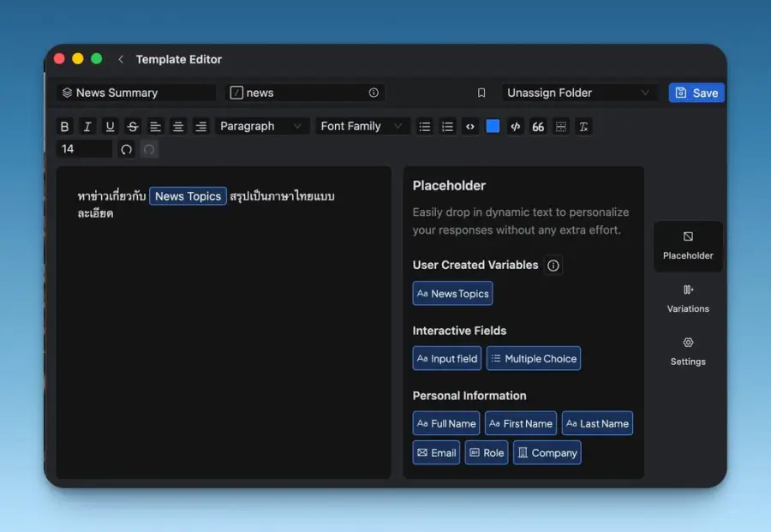This screenshot has width=771, height=532.
Task: Switch to the Placeholder side tab
Action: coord(688,246)
